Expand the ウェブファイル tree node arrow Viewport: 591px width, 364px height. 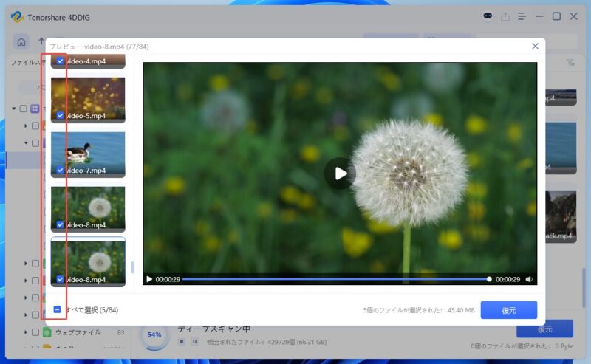pyautogui.click(x=26, y=332)
